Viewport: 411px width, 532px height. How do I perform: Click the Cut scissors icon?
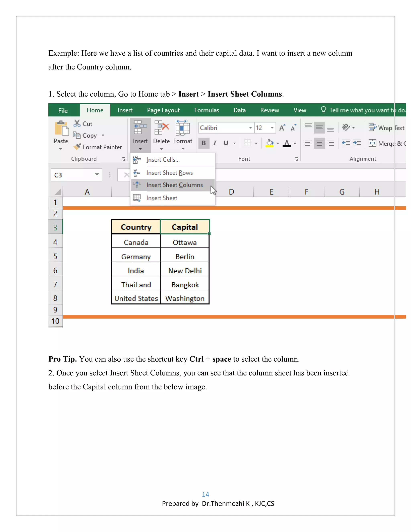[x=77, y=123]
